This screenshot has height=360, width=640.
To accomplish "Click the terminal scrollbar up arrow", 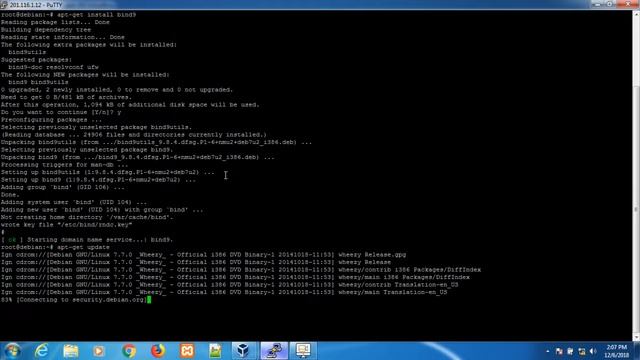I will tap(636, 14).
